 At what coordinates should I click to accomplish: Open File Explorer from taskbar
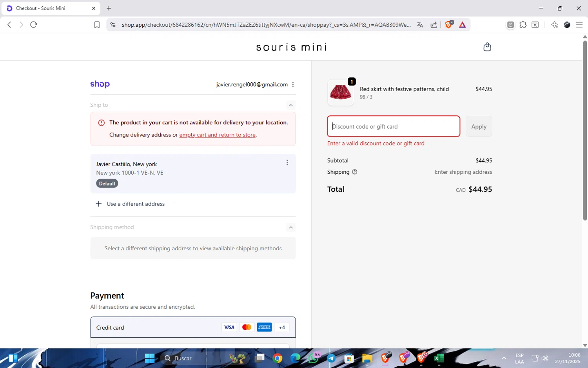(367, 358)
